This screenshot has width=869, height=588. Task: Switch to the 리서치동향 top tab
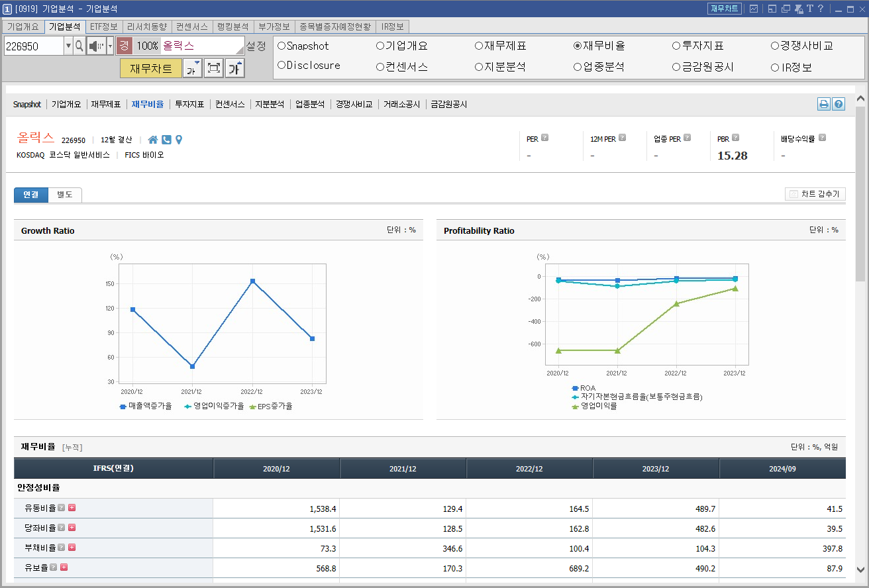pos(147,26)
